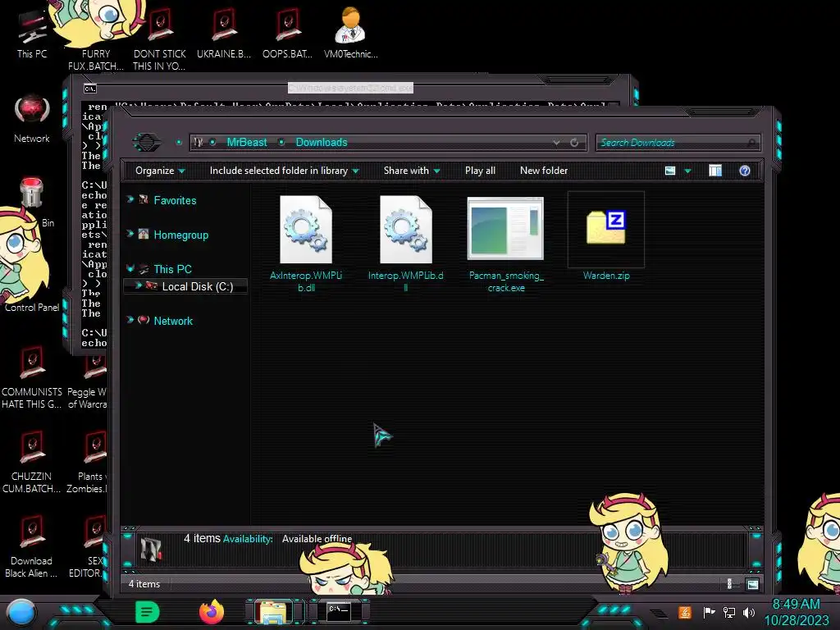840x630 pixels.
Task: Click the cmd window system menu icon
Action: point(90,89)
